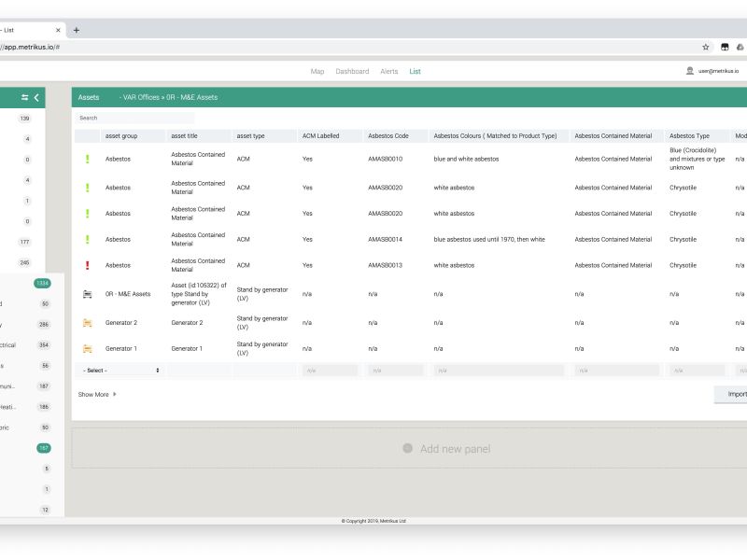The height and width of the screenshot is (560, 747).
Task: Click the ACM Labelled filter field
Action: point(330,371)
